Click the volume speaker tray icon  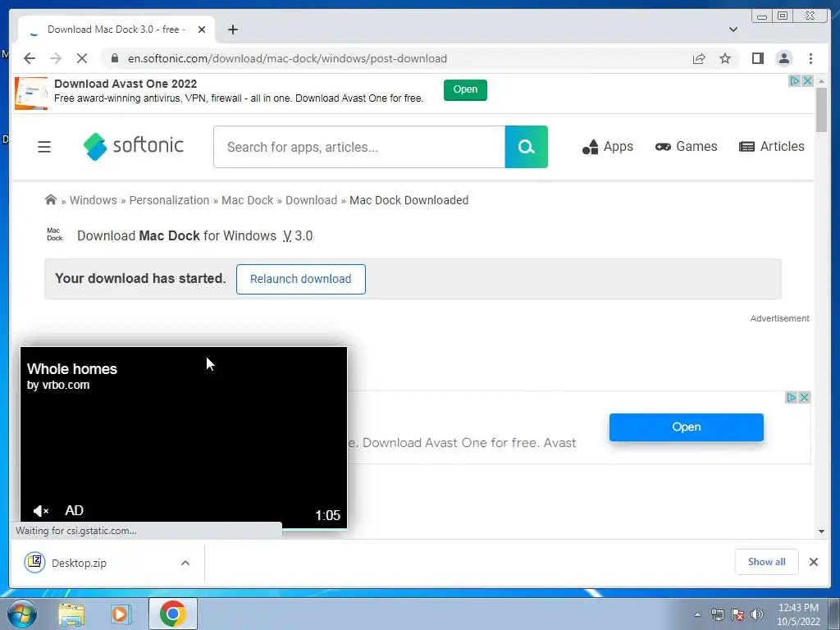coord(757,614)
